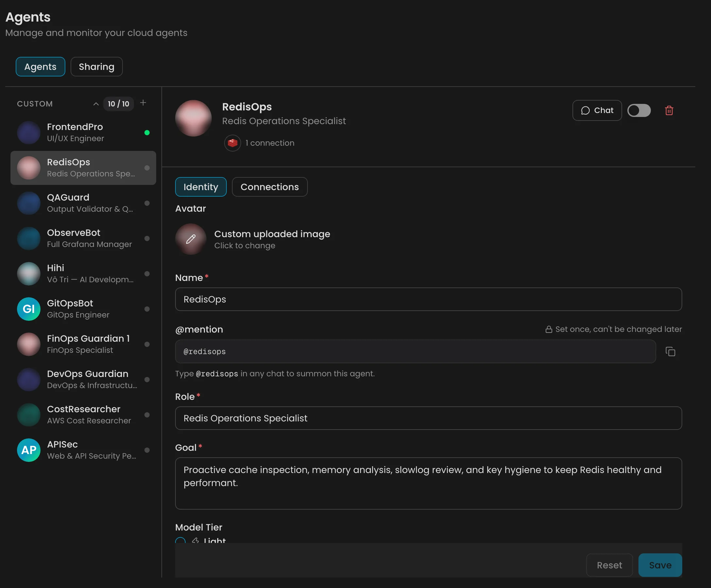This screenshot has height=588, width=711.
Task: Click the large RedisOps header avatar
Action: tap(193, 118)
